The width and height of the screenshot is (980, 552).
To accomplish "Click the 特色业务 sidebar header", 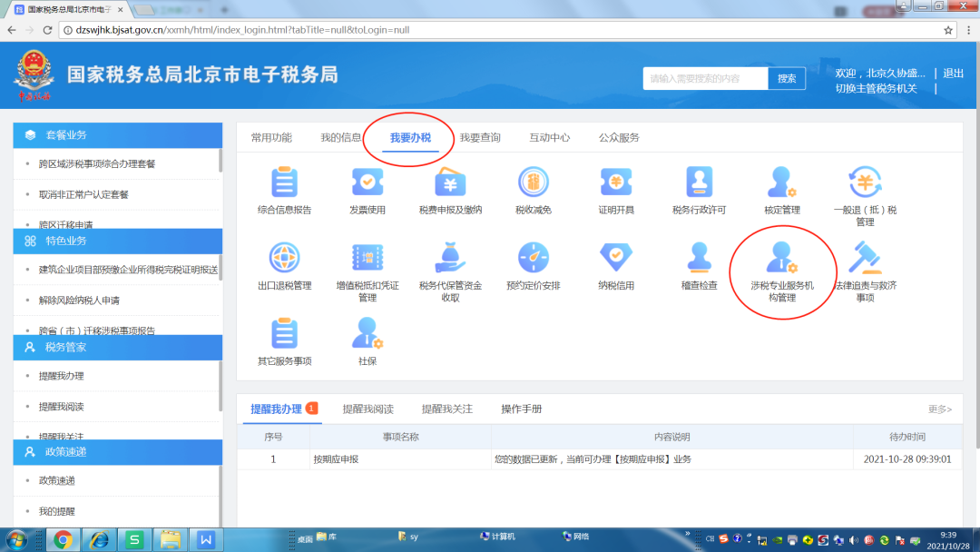I will coord(117,241).
